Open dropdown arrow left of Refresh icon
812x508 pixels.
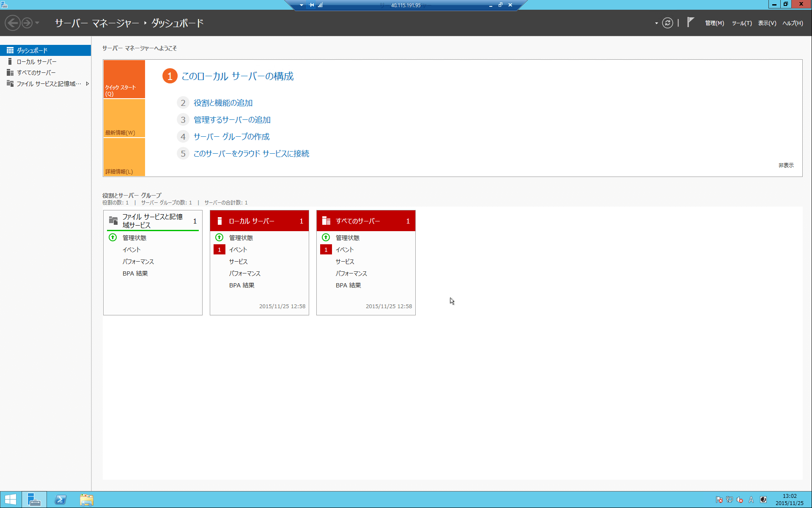(x=656, y=23)
